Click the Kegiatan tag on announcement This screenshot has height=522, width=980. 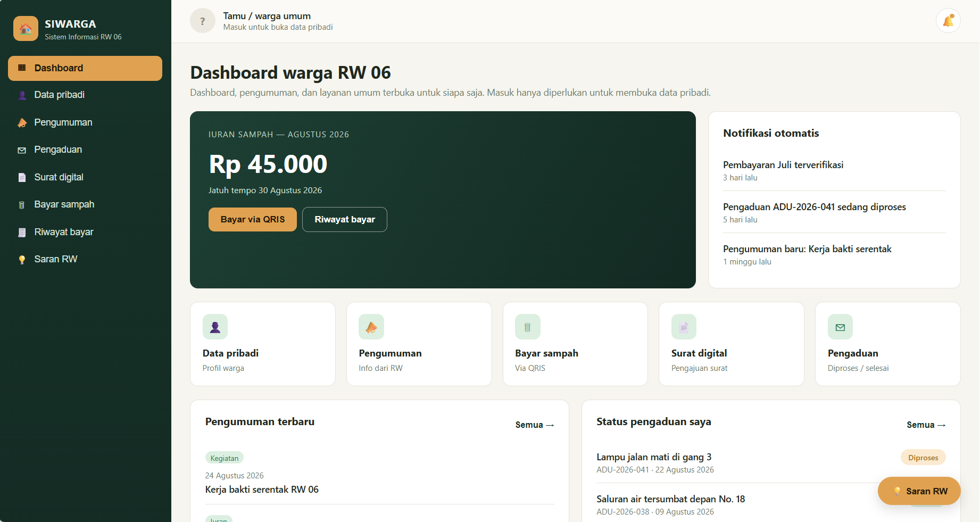click(x=225, y=458)
